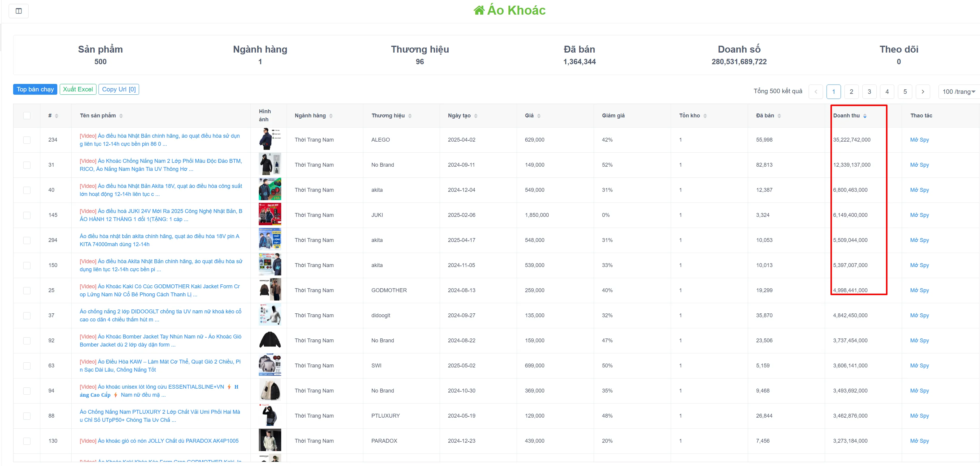Sort by Ngày tạo column arrows

(x=476, y=116)
